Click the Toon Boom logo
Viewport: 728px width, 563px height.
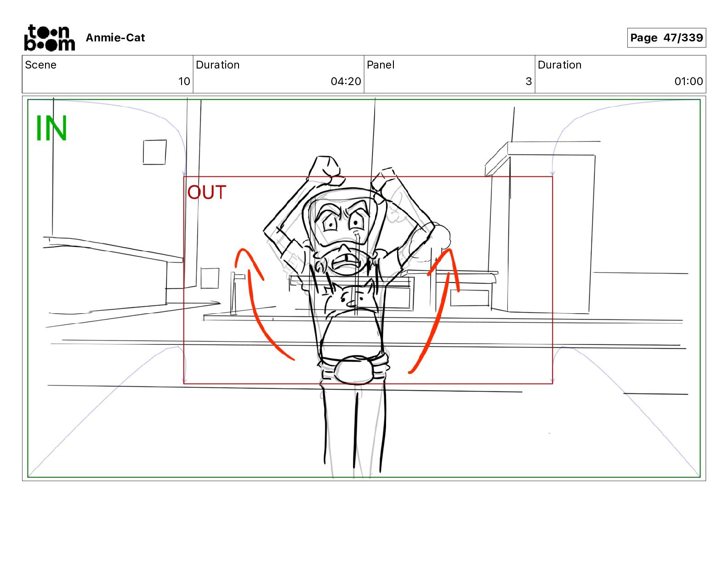tap(49, 38)
